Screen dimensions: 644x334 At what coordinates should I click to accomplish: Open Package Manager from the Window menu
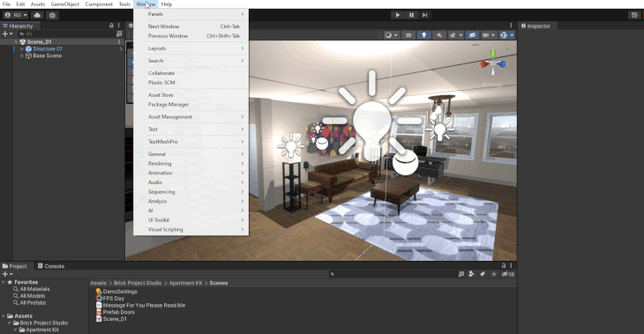(x=191, y=105)
